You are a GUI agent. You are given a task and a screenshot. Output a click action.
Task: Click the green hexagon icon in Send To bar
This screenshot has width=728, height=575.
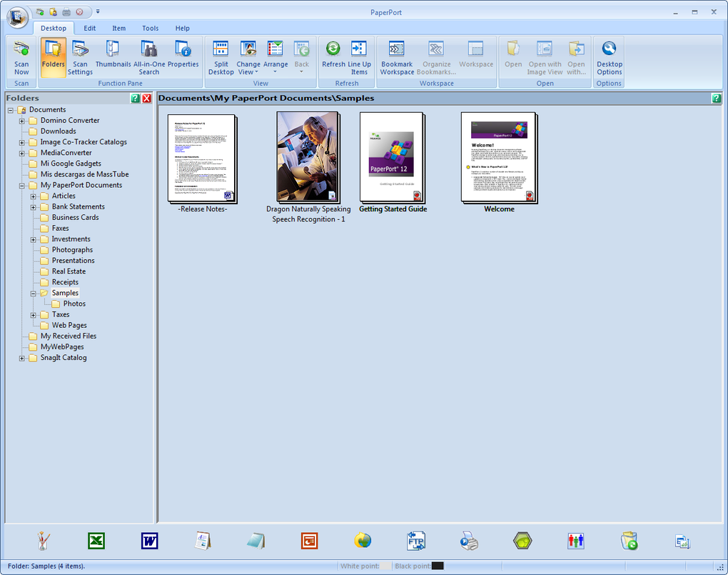click(522, 541)
